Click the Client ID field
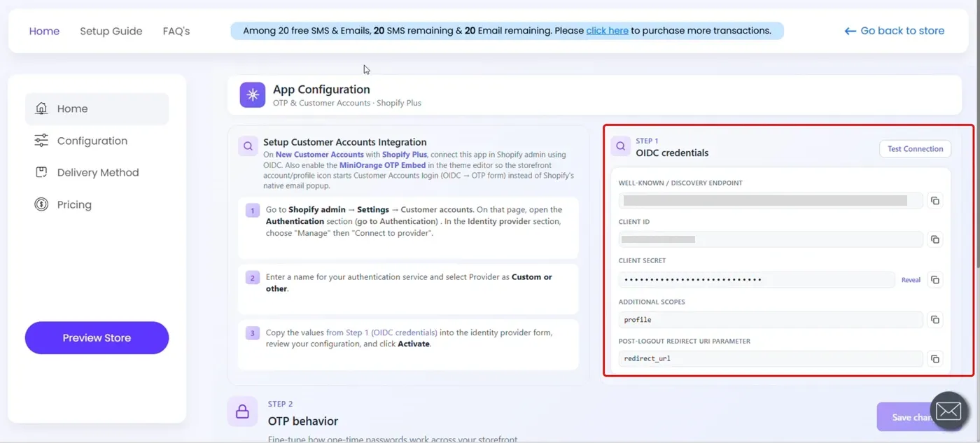 [x=771, y=239]
